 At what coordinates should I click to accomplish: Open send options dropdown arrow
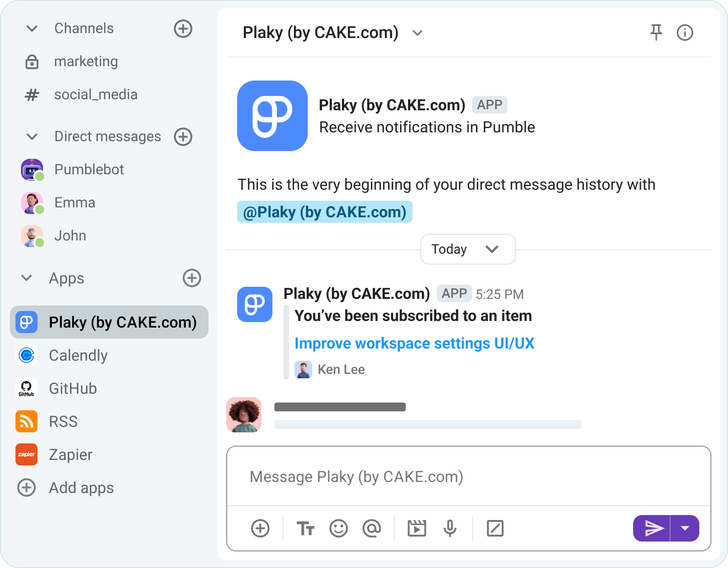[685, 528]
